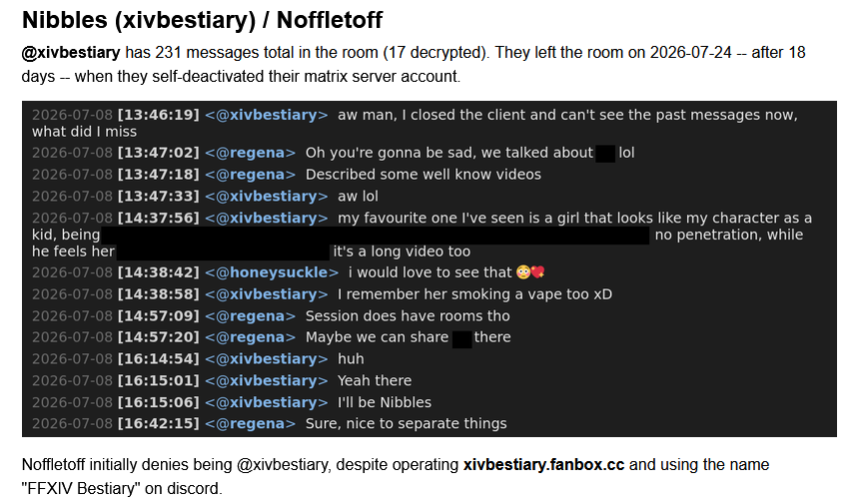Click the 2026-07-08 date on the first log line
This screenshot has height=504, width=867.
72,115
